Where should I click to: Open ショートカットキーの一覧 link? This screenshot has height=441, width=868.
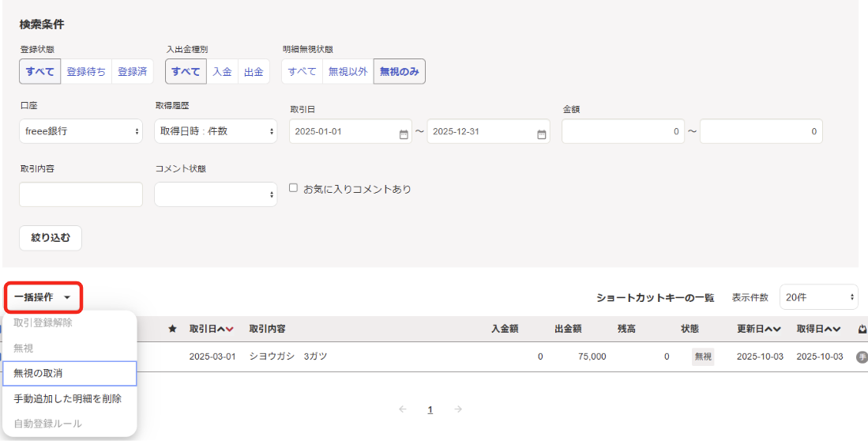click(655, 298)
